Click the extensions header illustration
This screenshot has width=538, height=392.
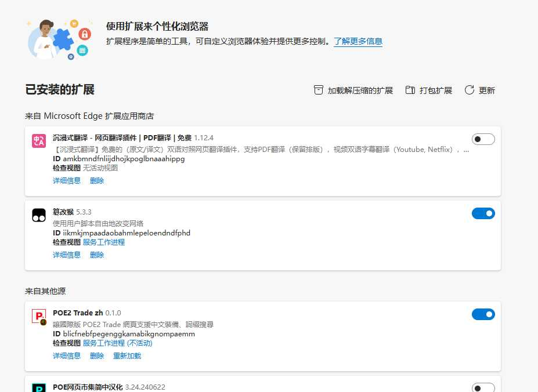click(59, 39)
